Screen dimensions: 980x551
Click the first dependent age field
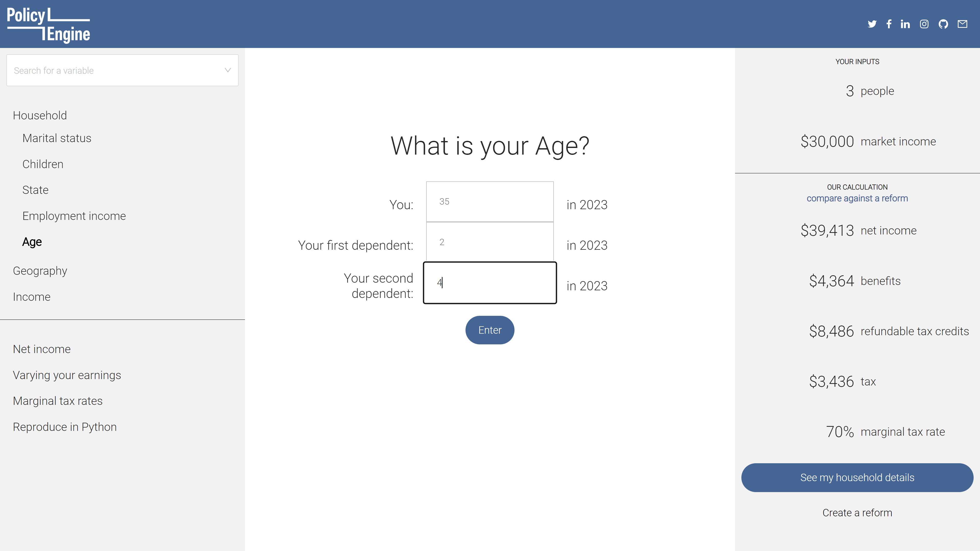point(490,242)
